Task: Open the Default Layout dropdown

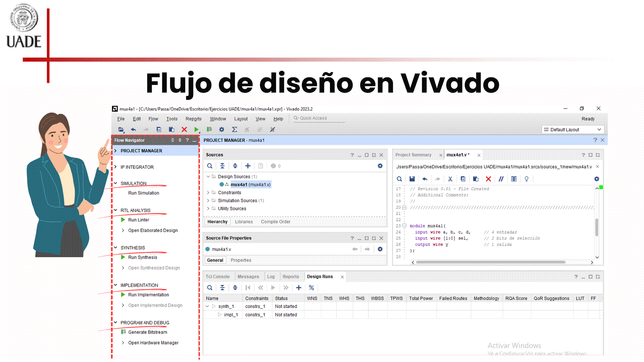Action: (x=573, y=129)
